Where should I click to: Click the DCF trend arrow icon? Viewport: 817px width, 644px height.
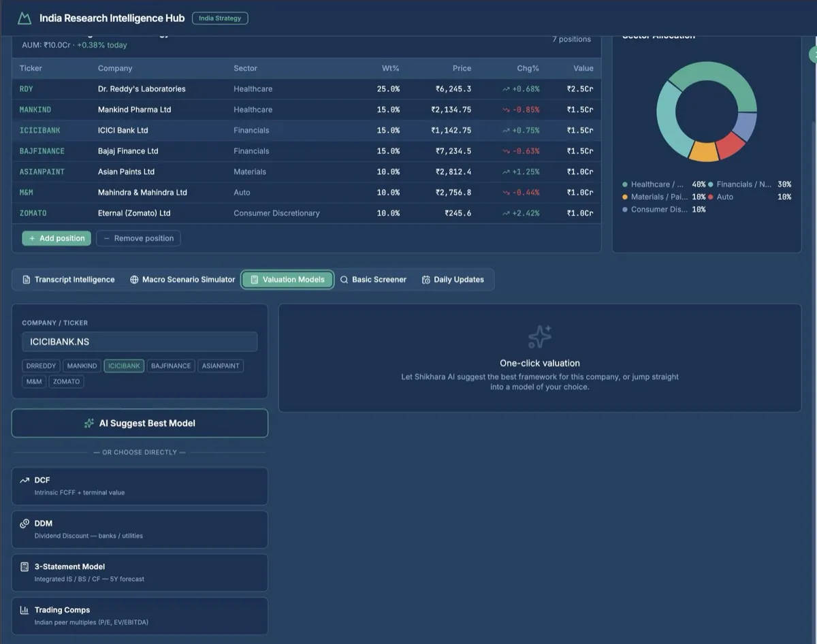[25, 481]
